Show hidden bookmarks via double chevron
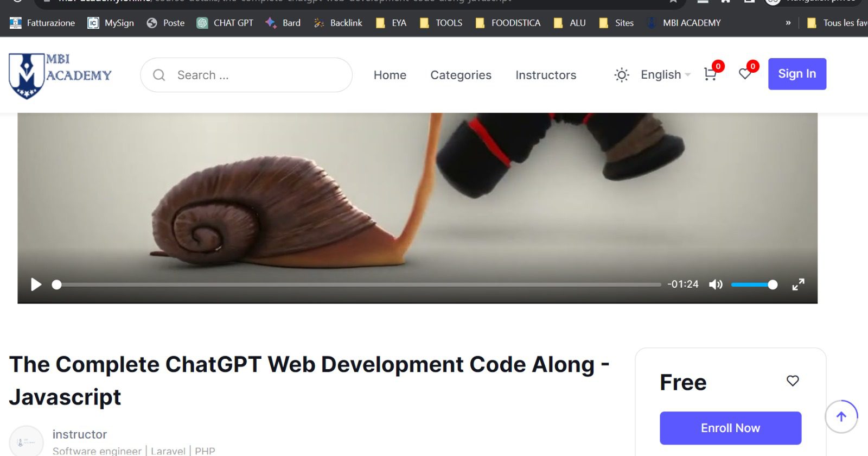The image size is (868, 456). [x=788, y=23]
